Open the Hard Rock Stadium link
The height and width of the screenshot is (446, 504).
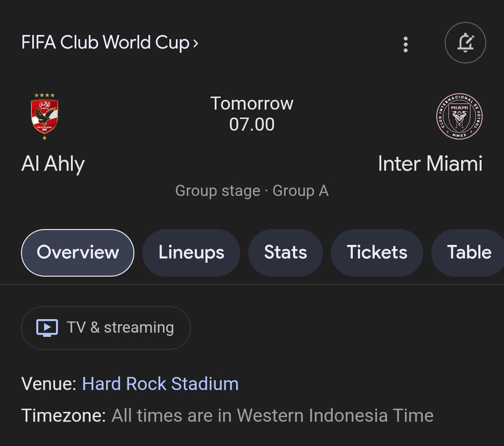(x=160, y=383)
